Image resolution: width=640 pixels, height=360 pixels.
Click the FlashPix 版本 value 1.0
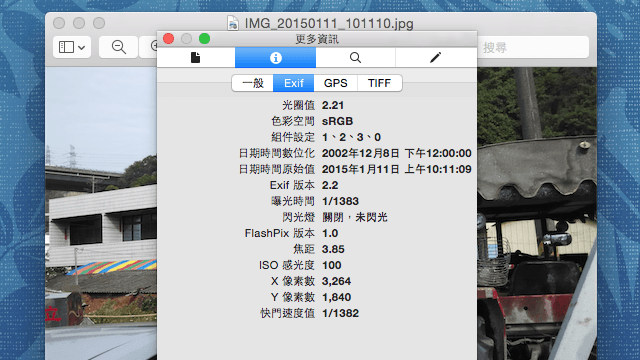pos(330,233)
